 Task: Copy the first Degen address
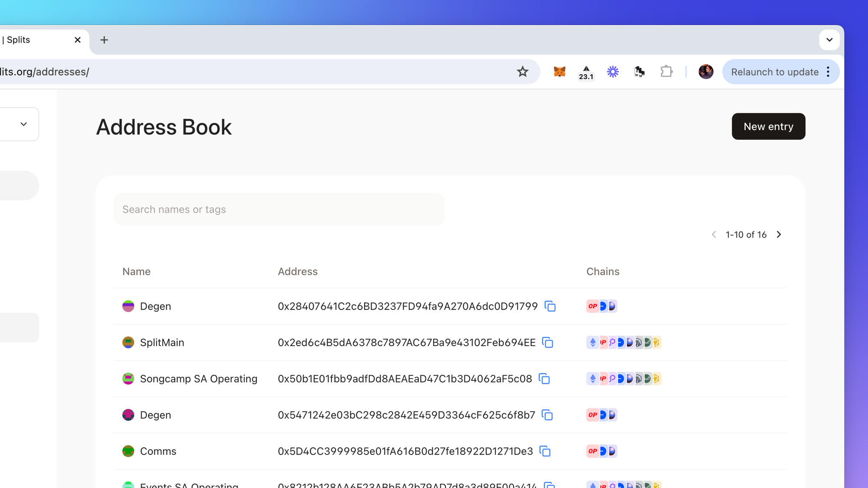(550, 306)
